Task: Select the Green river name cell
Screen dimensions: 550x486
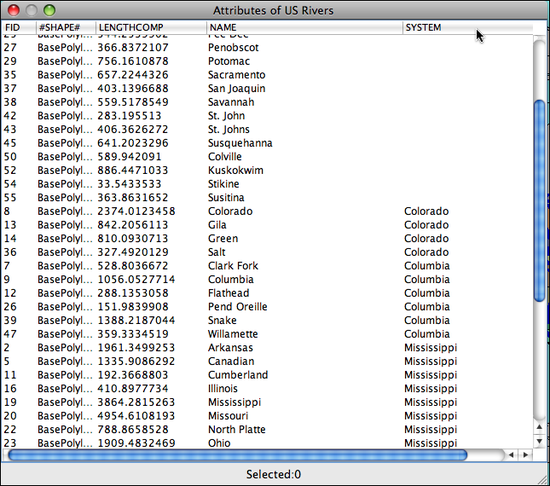Action: [x=223, y=239]
